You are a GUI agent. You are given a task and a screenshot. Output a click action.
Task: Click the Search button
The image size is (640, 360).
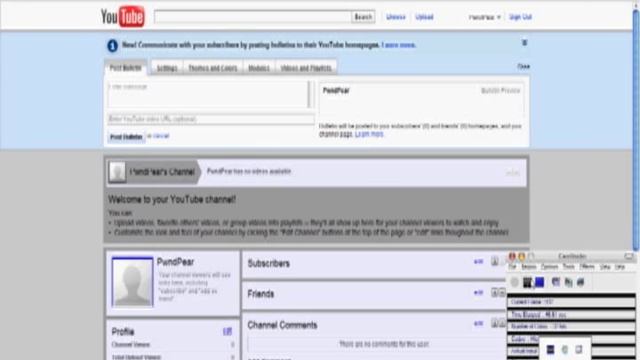363,17
